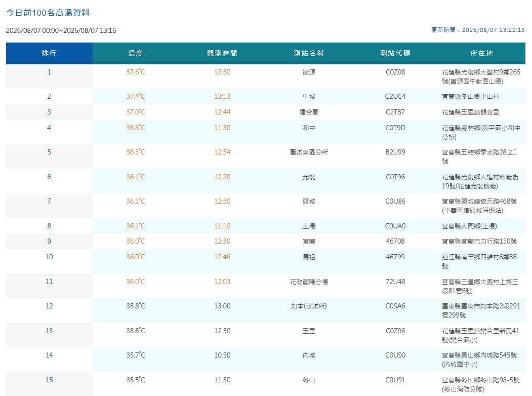Click the 37.6°C temperature value
532x396 pixels.
136,72
